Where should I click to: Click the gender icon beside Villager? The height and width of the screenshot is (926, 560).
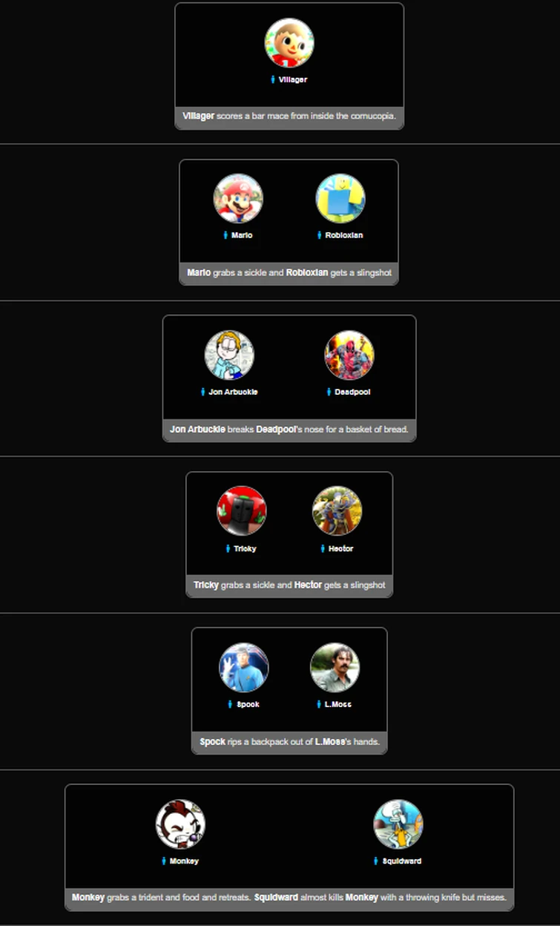tap(273, 79)
